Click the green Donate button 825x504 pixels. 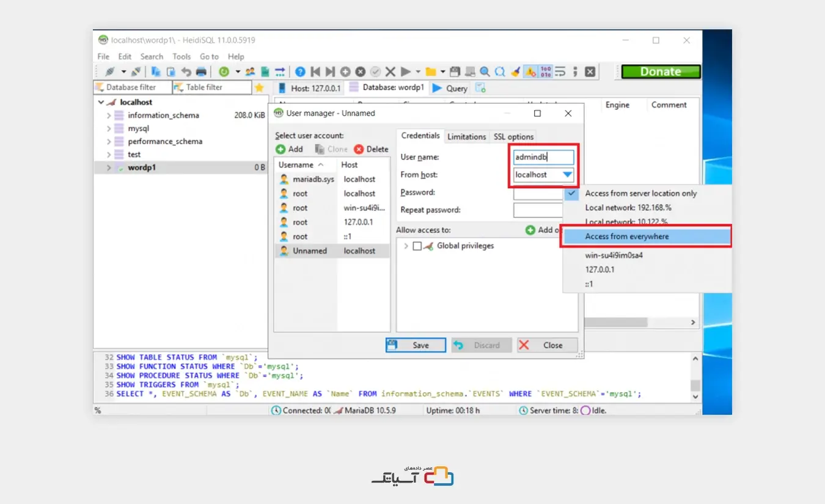pos(661,71)
